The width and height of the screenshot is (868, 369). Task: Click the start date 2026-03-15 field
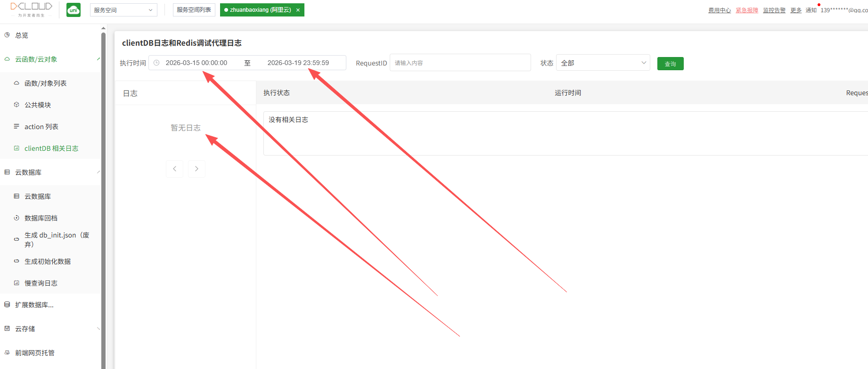[197, 63]
